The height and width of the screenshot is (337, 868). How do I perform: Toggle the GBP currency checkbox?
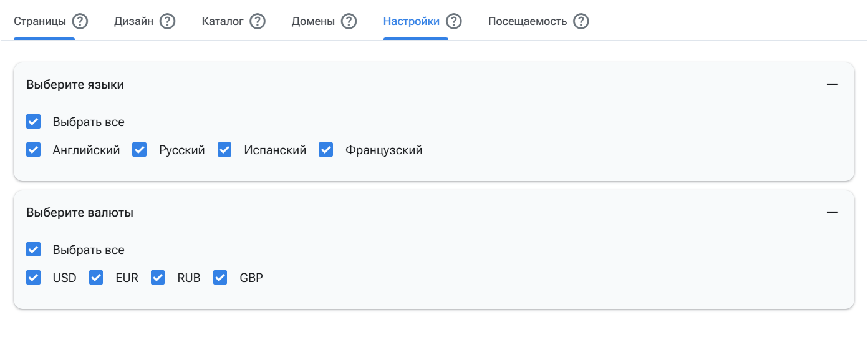pos(220,278)
